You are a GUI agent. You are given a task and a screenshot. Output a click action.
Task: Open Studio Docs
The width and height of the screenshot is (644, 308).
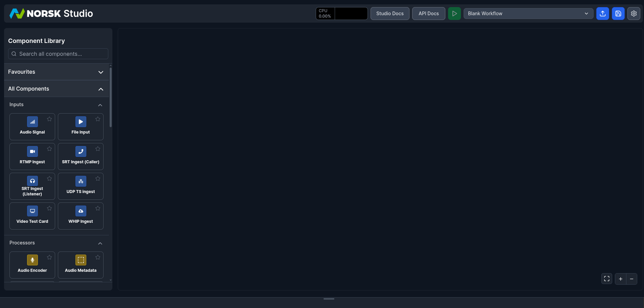[390, 14]
